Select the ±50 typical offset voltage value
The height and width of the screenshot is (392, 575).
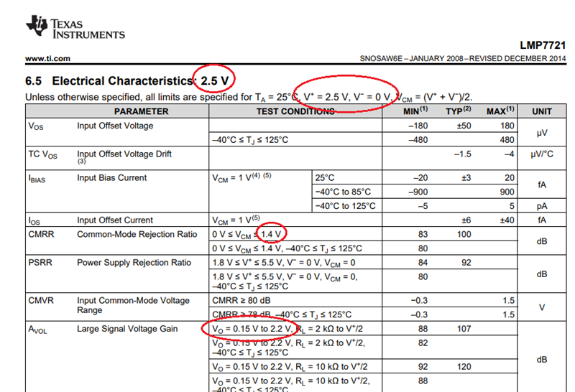464,126
